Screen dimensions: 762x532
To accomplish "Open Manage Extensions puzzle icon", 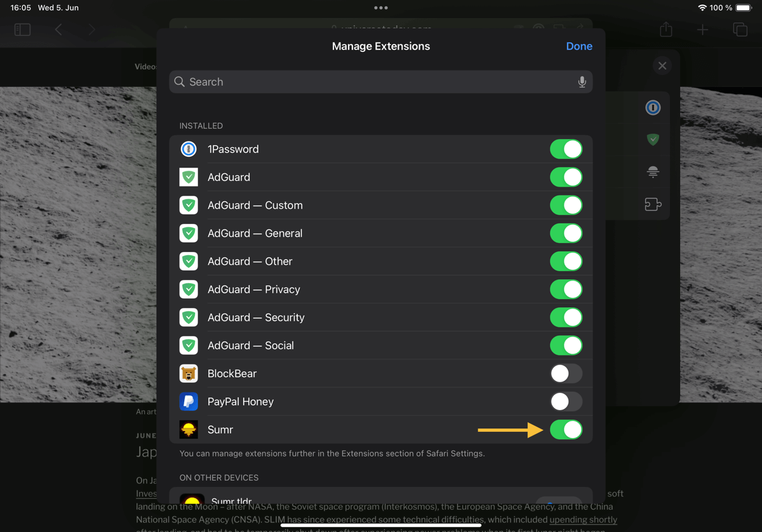I will coord(653,204).
